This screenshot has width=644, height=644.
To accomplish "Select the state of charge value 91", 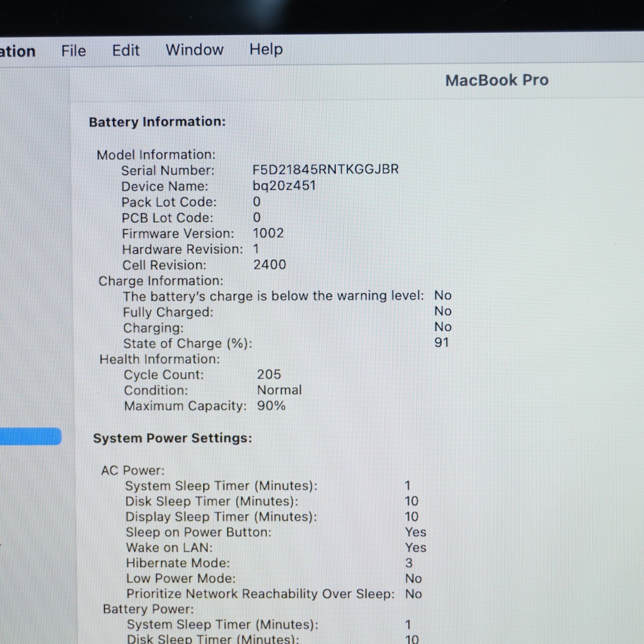I will (x=442, y=343).
